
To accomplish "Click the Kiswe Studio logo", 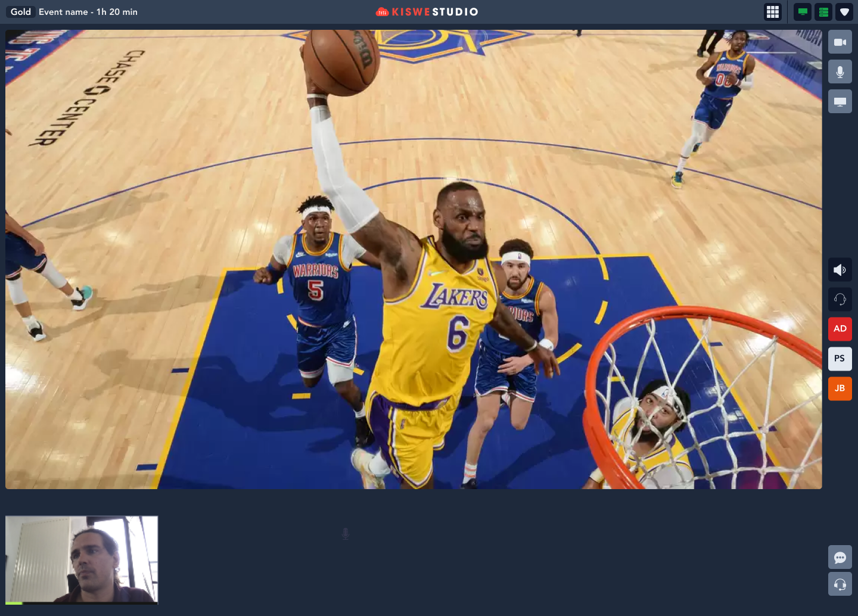I will click(427, 12).
